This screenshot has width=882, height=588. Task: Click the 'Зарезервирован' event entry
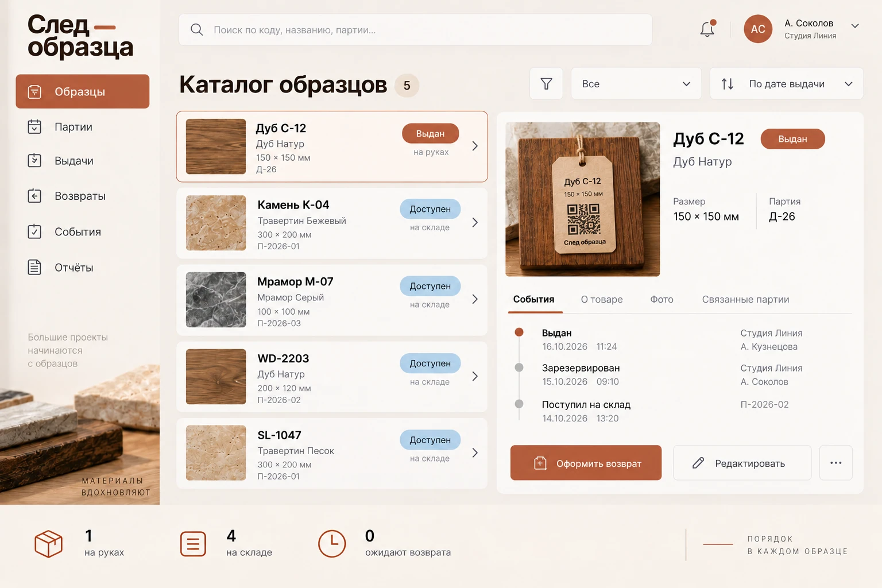581,374
